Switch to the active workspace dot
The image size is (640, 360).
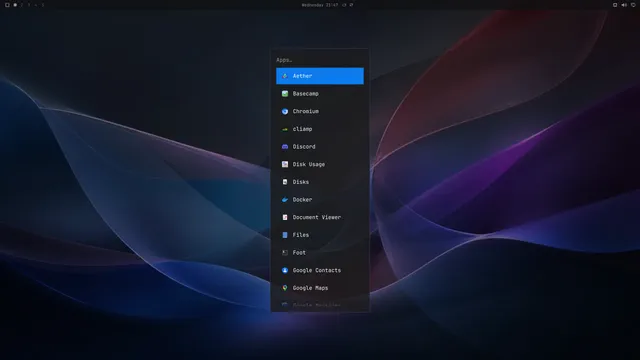click(x=15, y=5)
